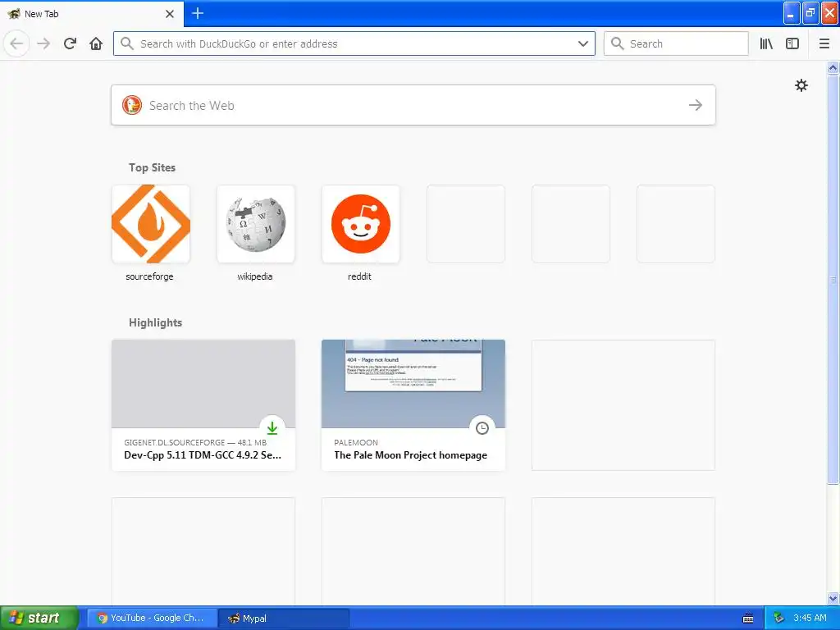Show the sidebar panel
This screenshot has height=630, width=840.
pos(792,43)
